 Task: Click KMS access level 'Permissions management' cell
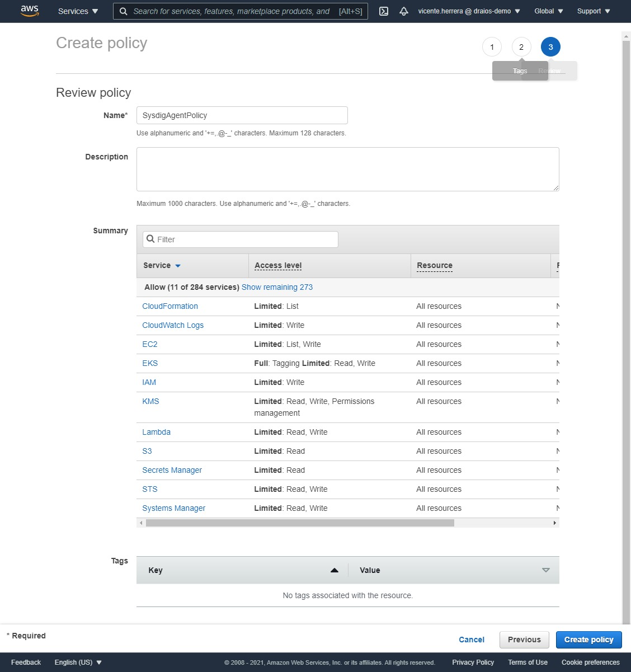(314, 407)
